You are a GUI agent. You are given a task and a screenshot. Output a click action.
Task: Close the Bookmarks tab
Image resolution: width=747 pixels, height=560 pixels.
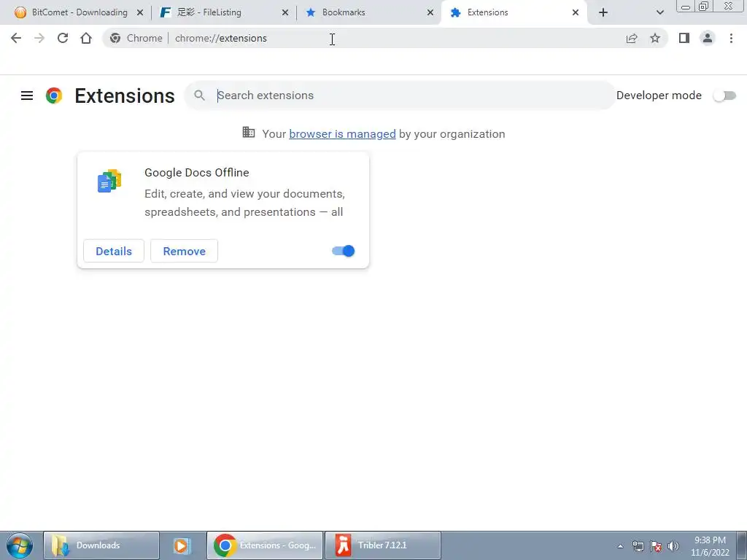tap(430, 12)
